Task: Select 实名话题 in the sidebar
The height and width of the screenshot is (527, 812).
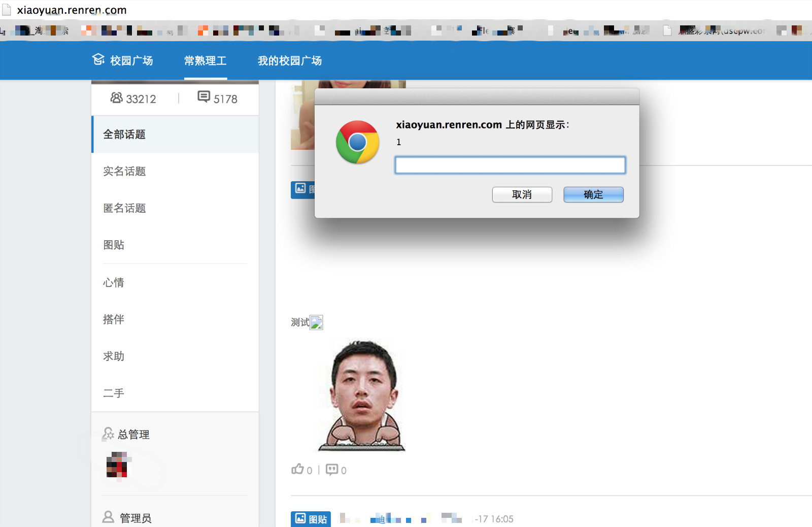Action: coord(175,171)
